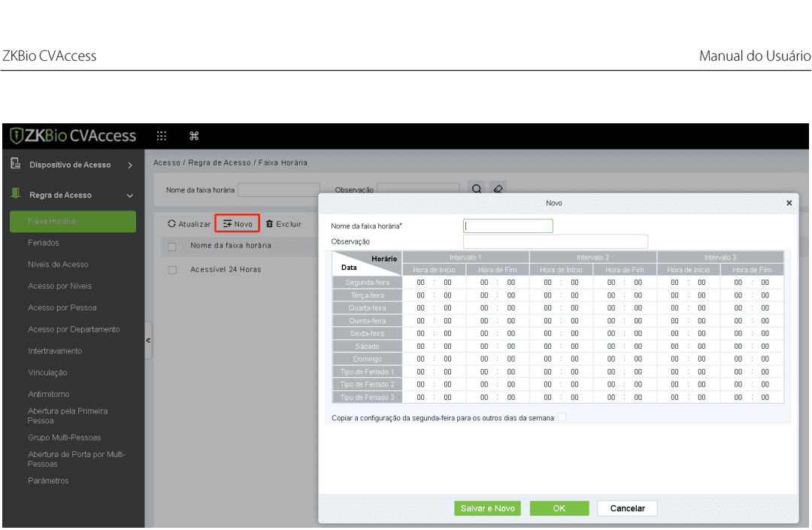Click the Segunda-feira row label
Screen dimensions: 812x530
tap(367, 283)
